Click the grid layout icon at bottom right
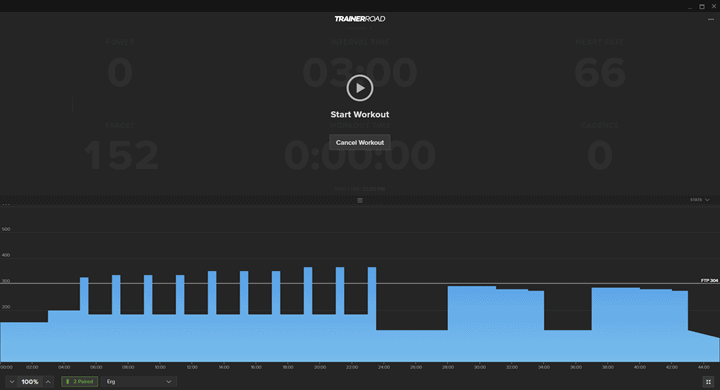 tap(708, 382)
